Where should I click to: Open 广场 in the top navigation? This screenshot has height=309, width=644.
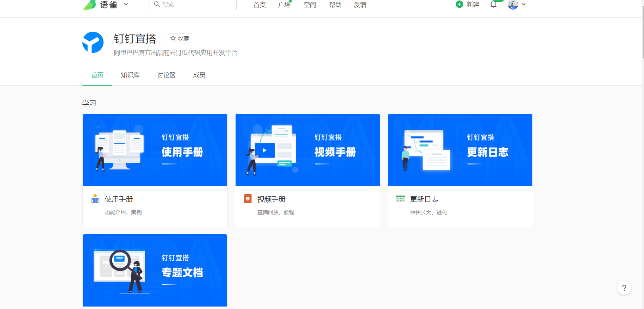click(285, 5)
